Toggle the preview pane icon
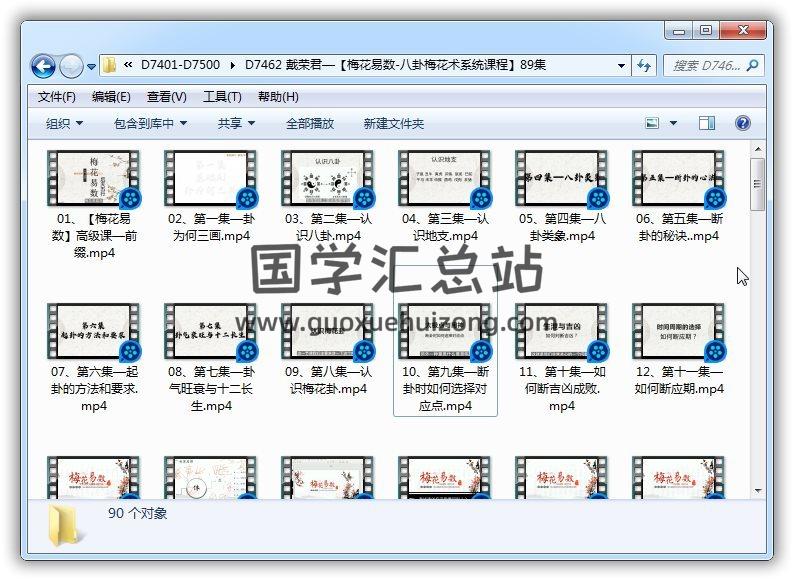794x581 pixels. [707, 123]
